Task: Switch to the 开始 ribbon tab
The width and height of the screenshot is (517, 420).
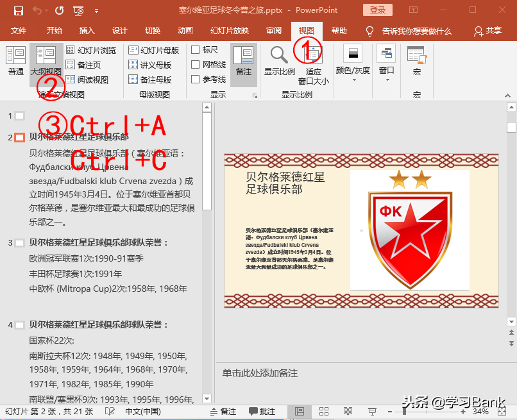Action: click(54, 31)
